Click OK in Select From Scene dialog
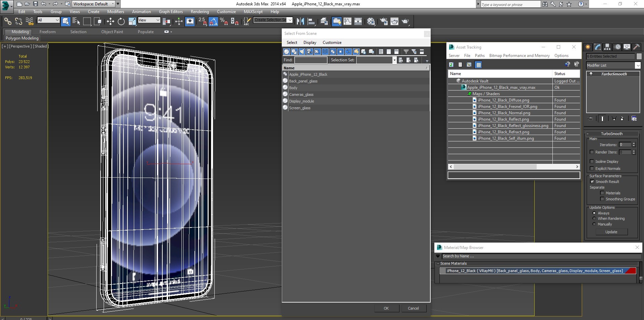The width and height of the screenshot is (644, 320). tap(386, 308)
